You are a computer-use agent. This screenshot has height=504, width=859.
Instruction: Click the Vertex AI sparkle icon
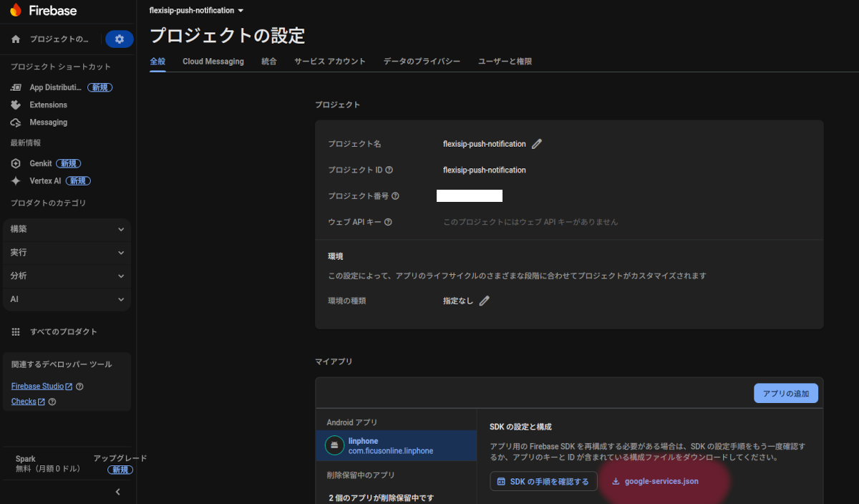16,180
